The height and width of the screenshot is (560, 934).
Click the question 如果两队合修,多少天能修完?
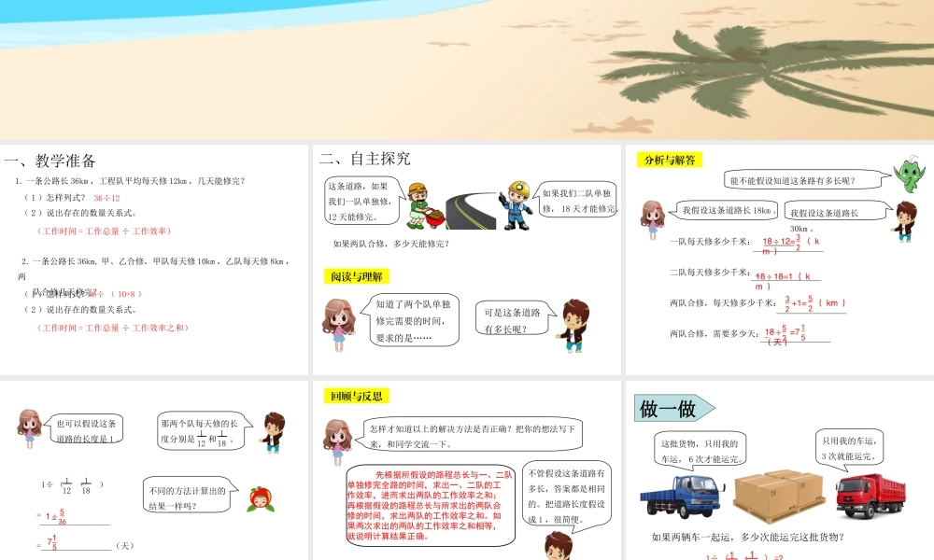coord(391,244)
